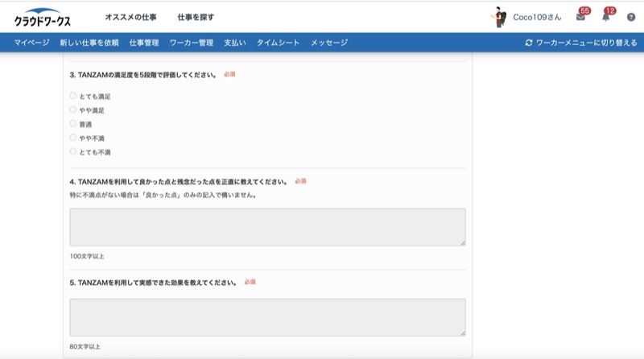
Task: Click the CrowdWorks logo
Action: tap(42, 17)
